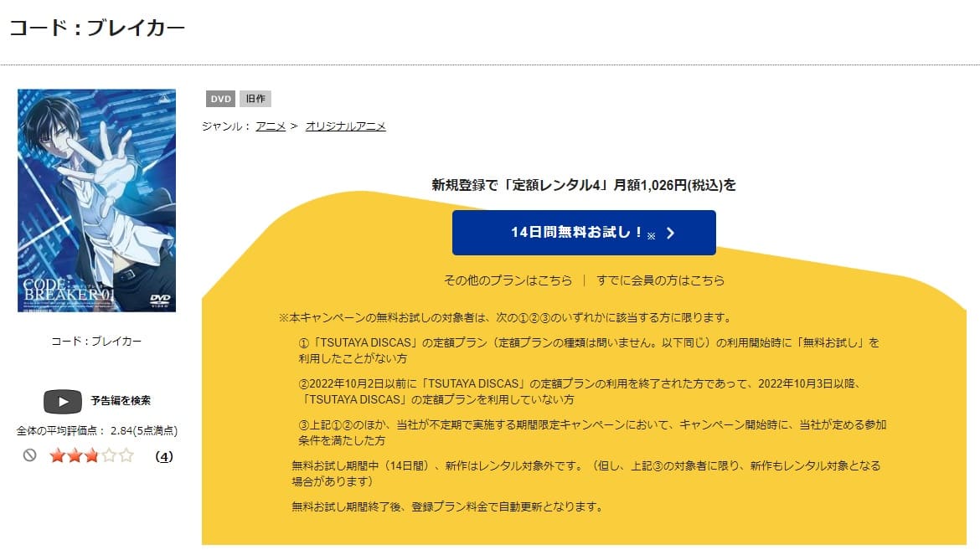
Task: Click the YouTube play icon for trailers
Action: click(63, 402)
